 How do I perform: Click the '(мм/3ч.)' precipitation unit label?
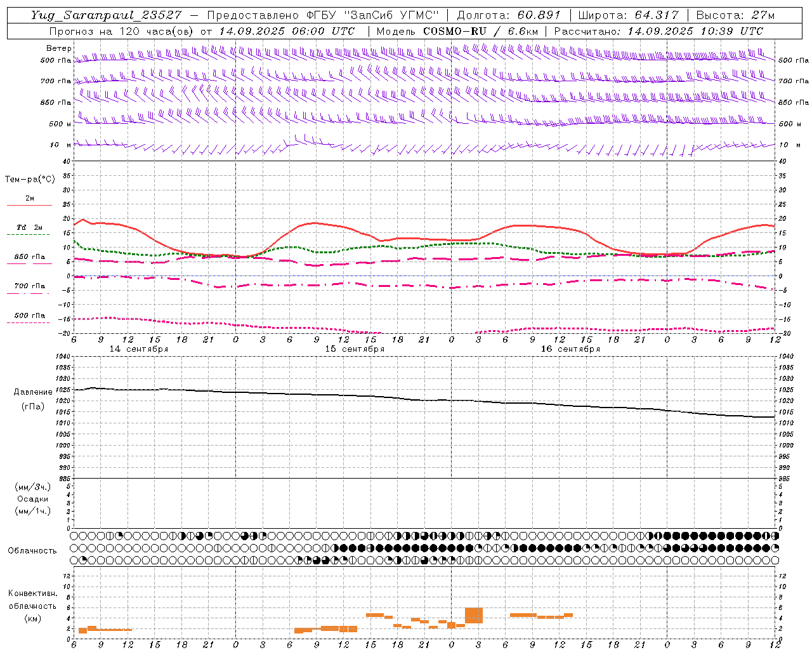(33, 487)
